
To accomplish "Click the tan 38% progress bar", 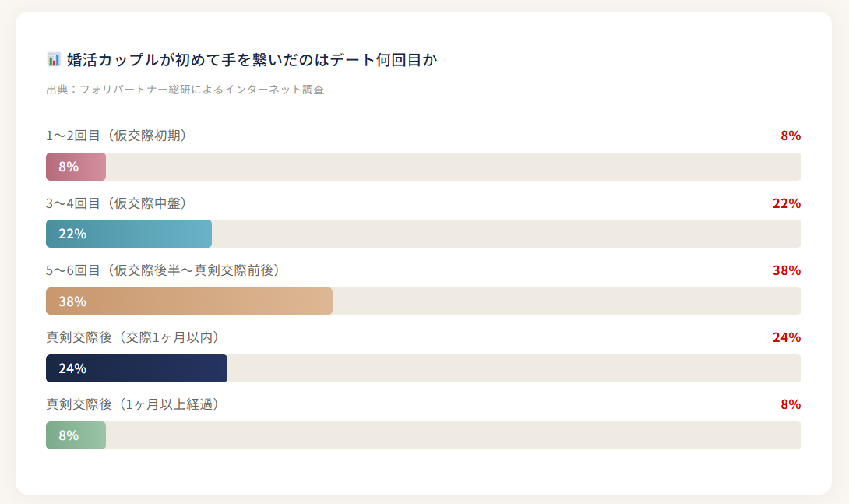I will [189, 301].
